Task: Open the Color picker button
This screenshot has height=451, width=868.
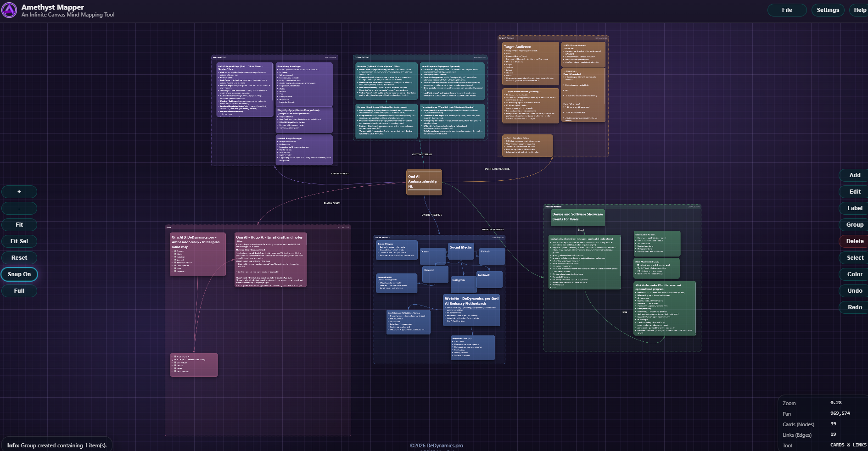Action: 855,274
